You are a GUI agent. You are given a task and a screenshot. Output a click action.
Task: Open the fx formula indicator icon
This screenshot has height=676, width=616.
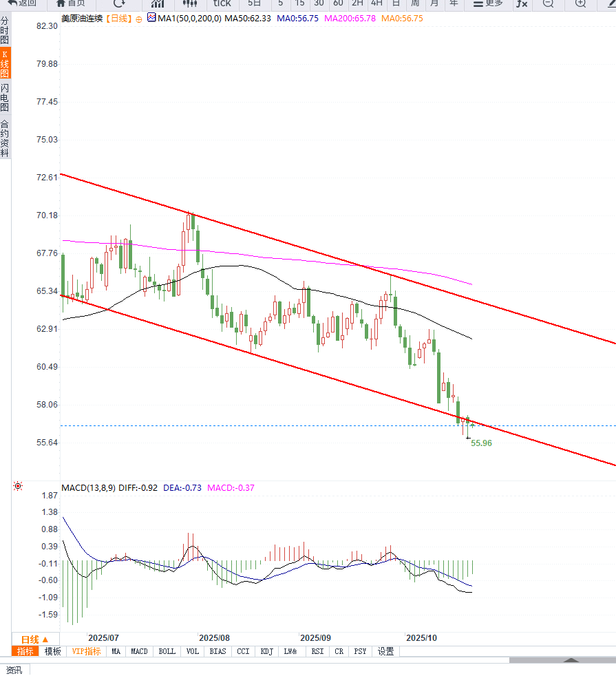(522, 3)
